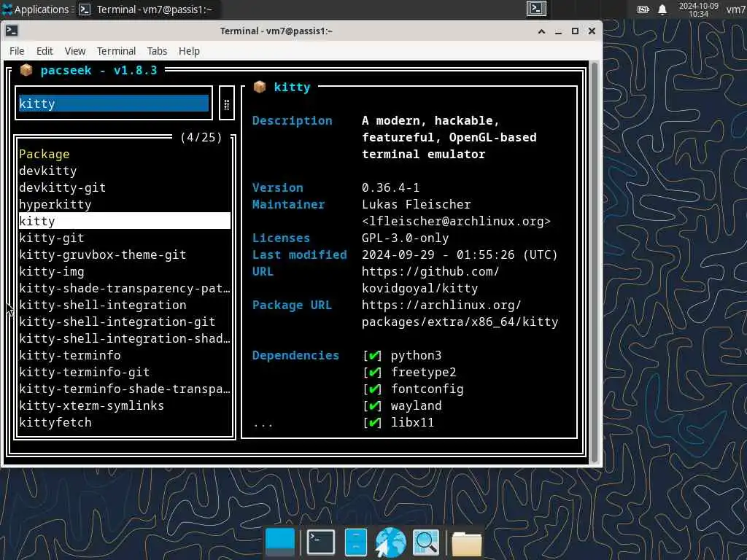
Task: Click the python3 dependency name
Action: (x=416, y=356)
